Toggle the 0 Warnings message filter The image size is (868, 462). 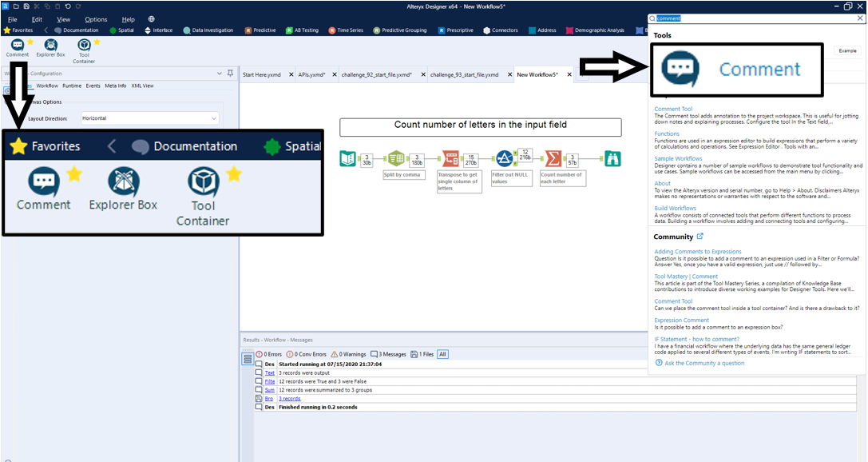coord(348,354)
